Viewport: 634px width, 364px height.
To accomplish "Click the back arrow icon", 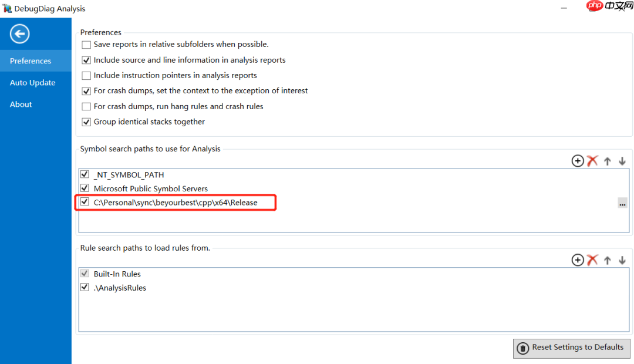I will 19,34.
